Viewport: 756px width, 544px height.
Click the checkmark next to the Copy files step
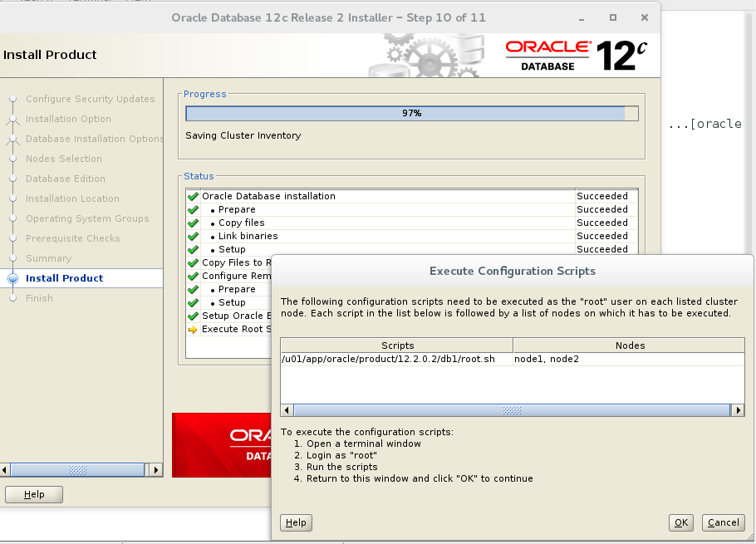(193, 223)
